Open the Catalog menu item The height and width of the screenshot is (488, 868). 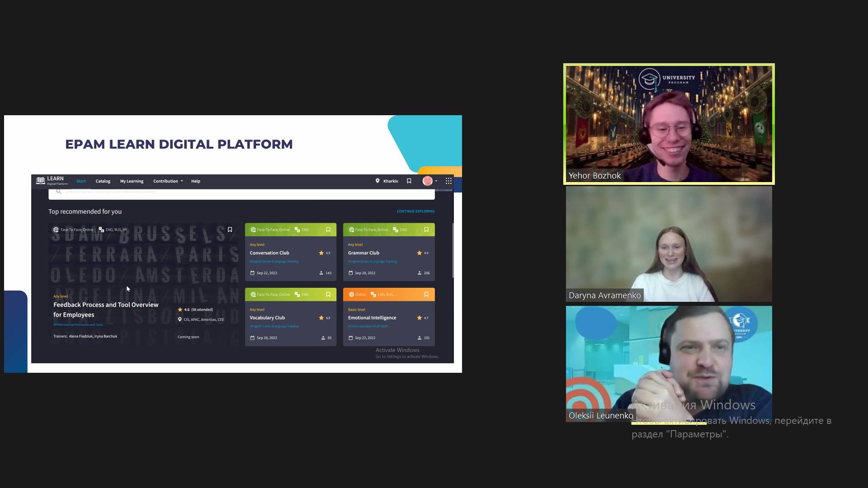coord(103,181)
